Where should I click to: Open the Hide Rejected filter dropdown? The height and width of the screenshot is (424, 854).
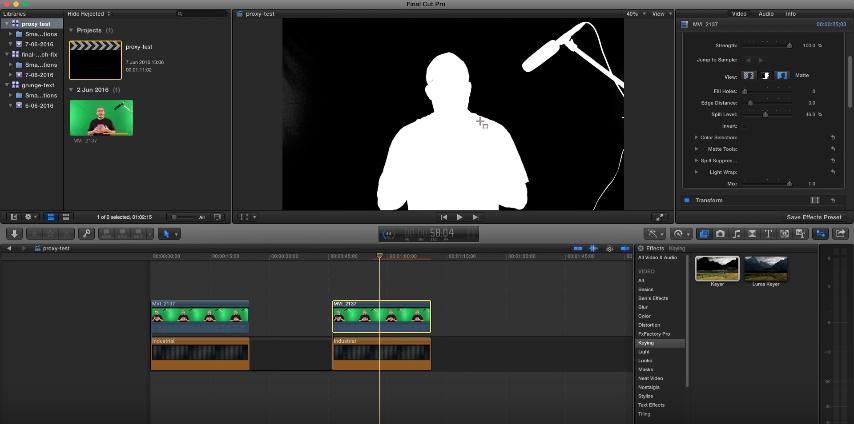click(89, 14)
